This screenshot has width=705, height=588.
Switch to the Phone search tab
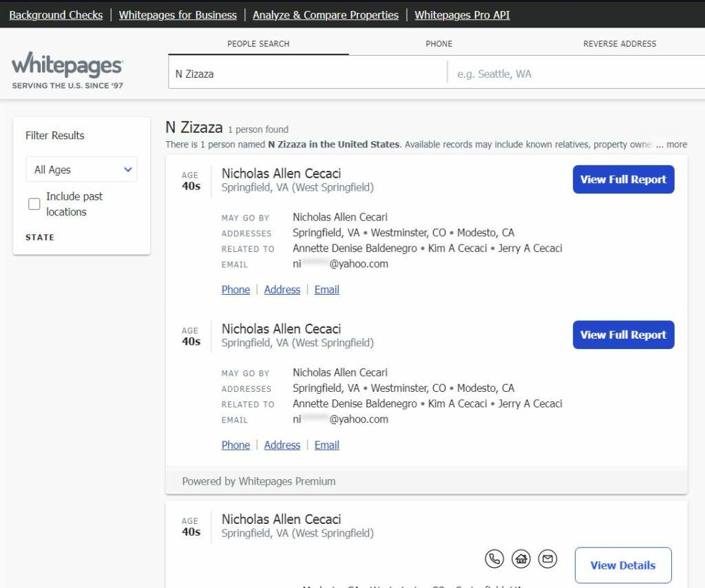pyautogui.click(x=439, y=43)
